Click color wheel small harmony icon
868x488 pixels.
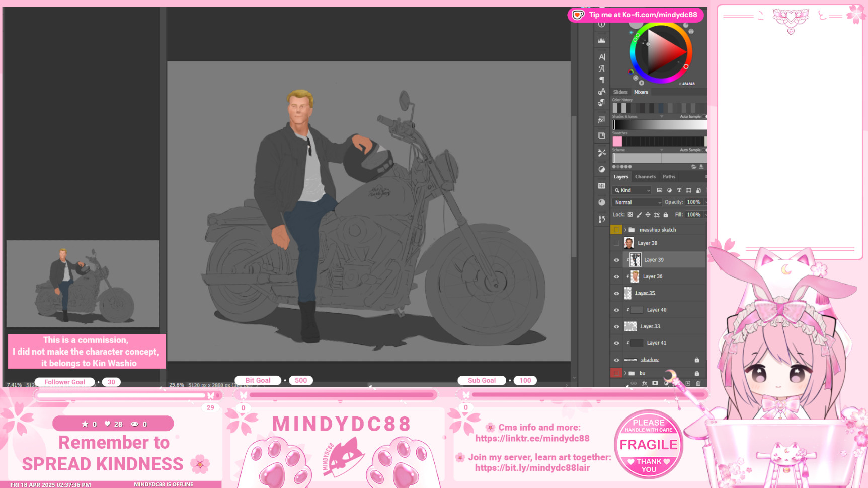pos(631,72)
